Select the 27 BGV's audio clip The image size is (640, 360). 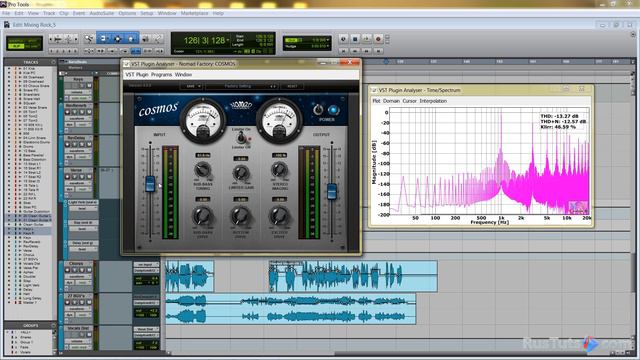coord(291,309)
